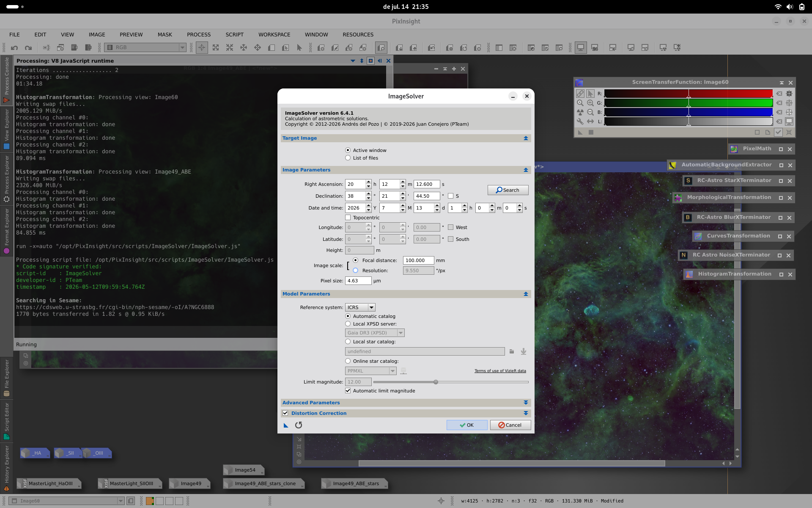The width and height of the screenshot is (812, 508).
Task: Click the 24-bit STF LUT icon
Action: [x=595, y=48]
